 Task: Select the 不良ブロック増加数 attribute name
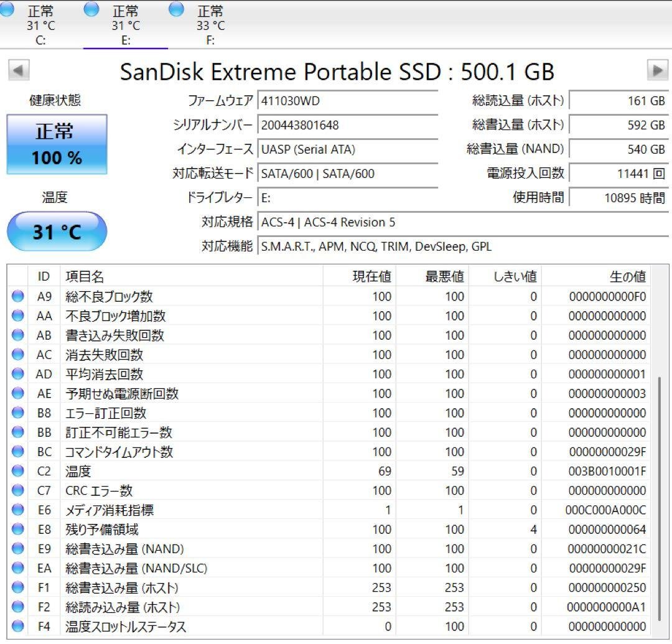click(115, 316)
